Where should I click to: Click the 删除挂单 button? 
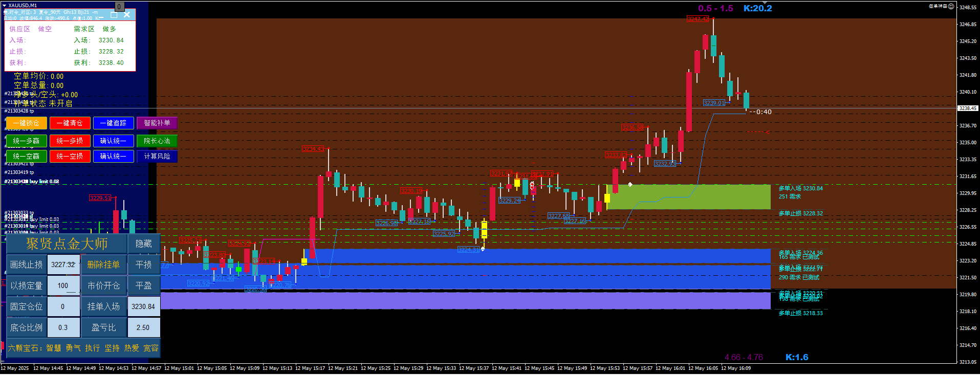[103, 264]
